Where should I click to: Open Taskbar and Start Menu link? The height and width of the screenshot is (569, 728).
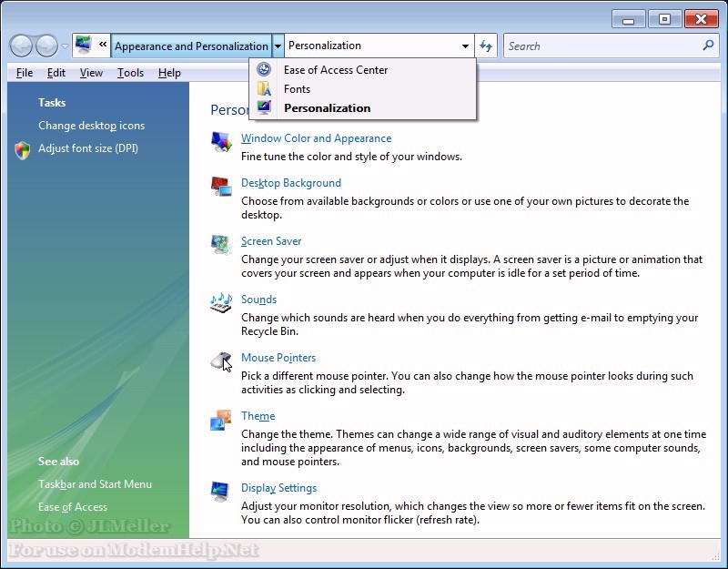click(x=96, y=484)
